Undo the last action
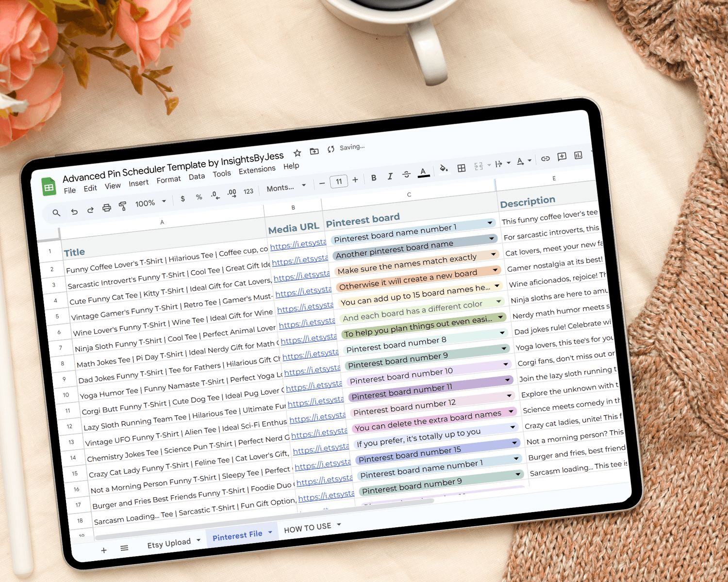This screenshot has width=728, height=582. 74,211
